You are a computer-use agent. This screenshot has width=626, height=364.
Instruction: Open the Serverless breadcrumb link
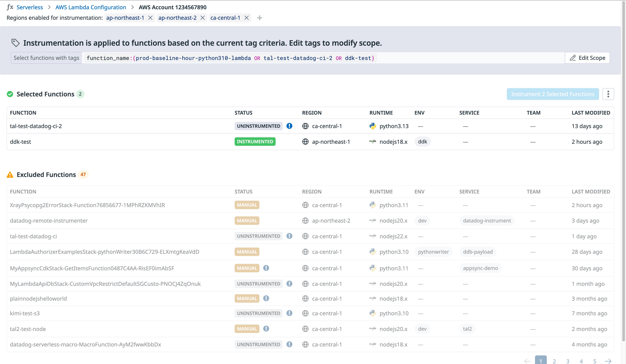(x=29, y=7)
